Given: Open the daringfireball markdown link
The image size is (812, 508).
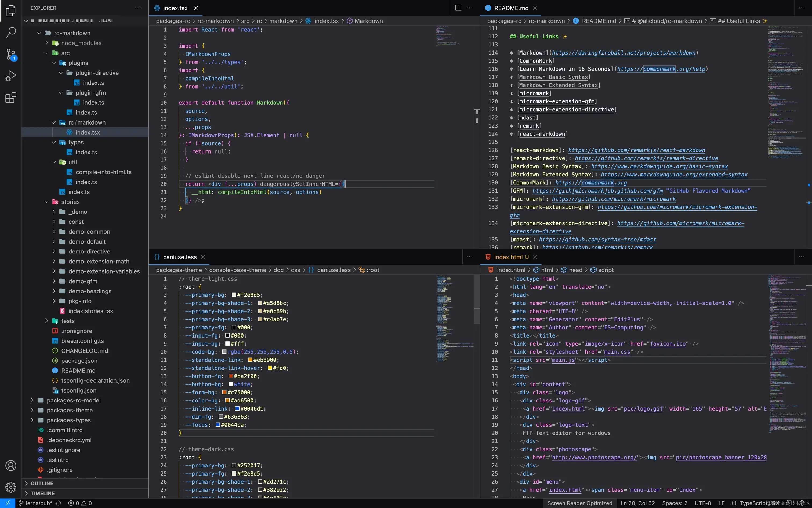Looking at the screenshot, I should pyautogui.click(x=623, y=53).
